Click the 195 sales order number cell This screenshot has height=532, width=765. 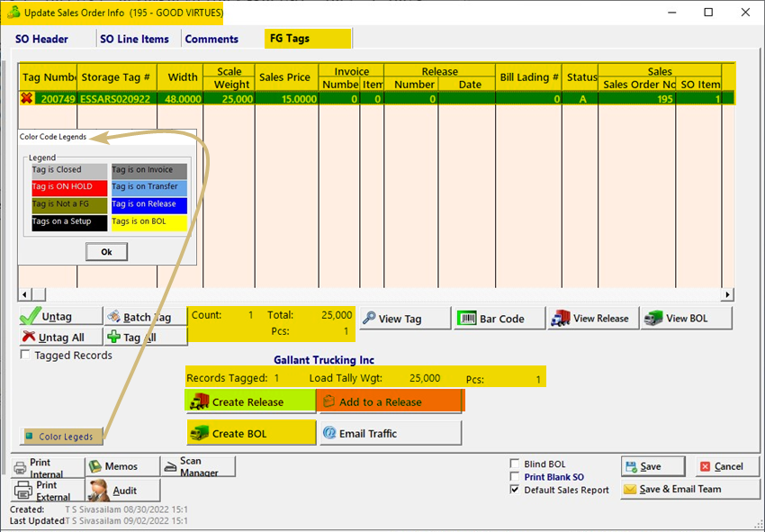pyautogui.click(x=636, y=99)
